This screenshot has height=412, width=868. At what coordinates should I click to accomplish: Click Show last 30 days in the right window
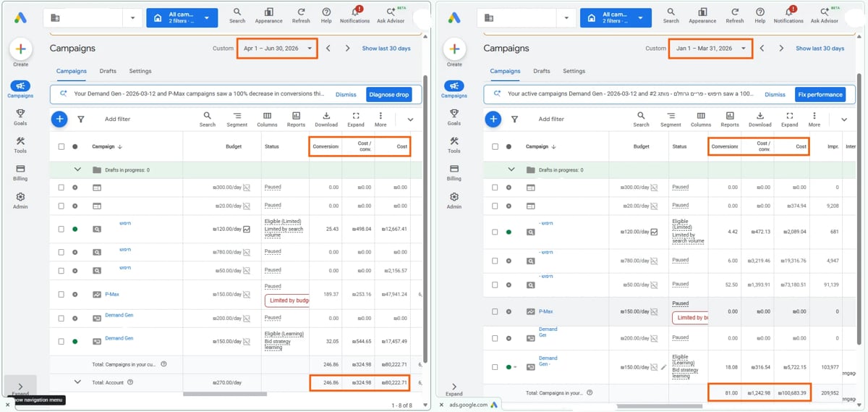click(x=820, y=49)
